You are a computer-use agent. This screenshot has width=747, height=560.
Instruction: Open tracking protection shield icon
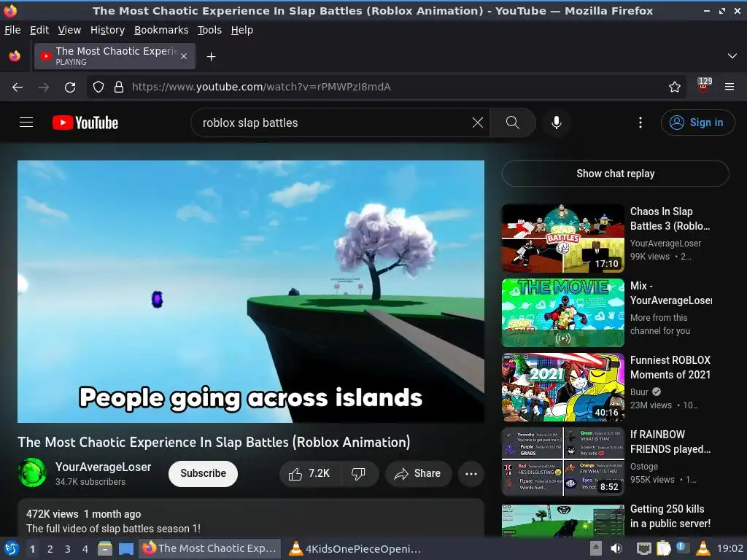click(98, 87)
